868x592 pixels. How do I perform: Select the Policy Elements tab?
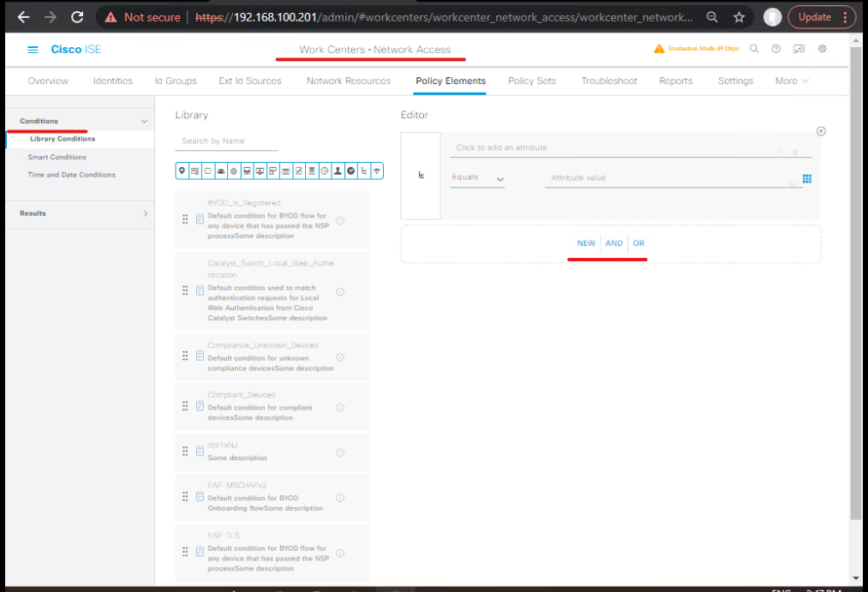pos(451,81)
